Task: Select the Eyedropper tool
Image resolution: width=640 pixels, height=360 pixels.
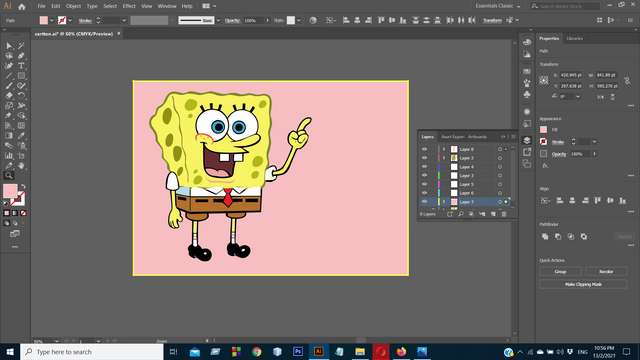Action: pos(21,136)
